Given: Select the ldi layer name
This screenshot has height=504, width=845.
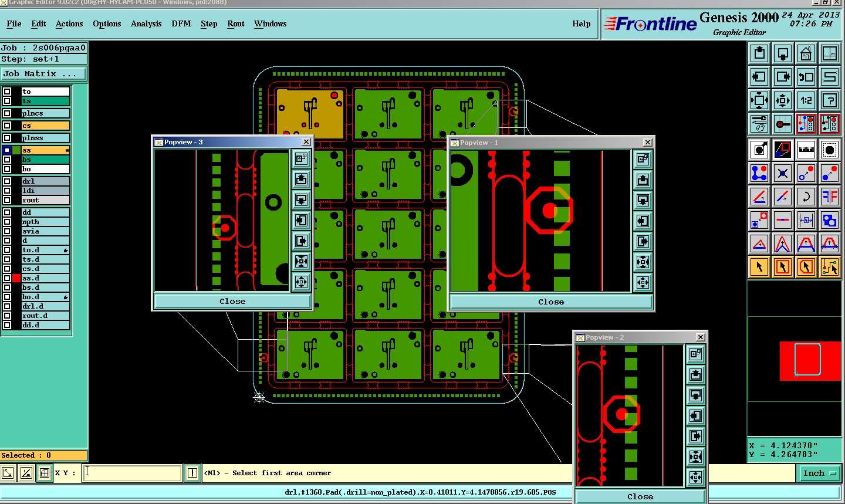Looking at the screenshot, I should click(46, 191).
